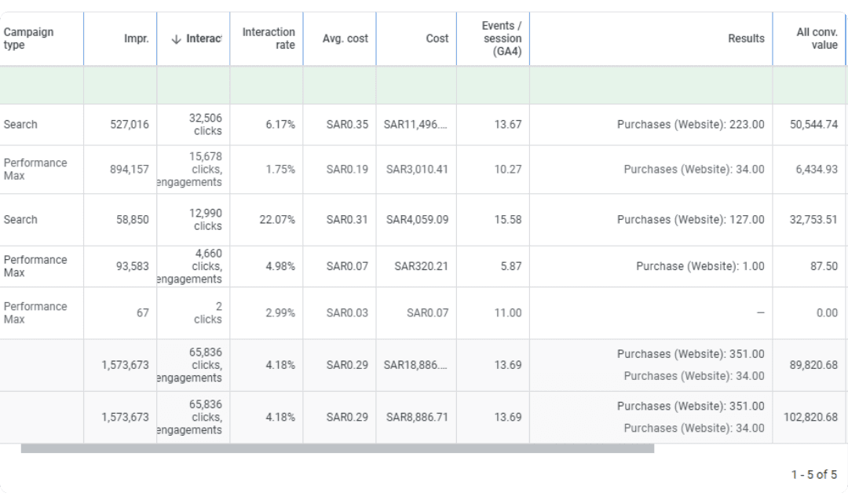Click the 87.50 conversion value cell

click(824, 266)
